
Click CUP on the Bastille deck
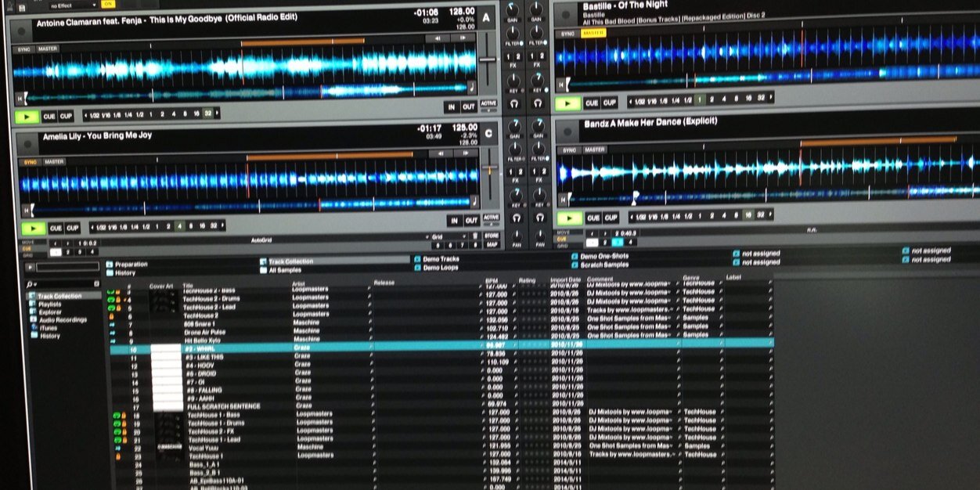[x=609, y=103]
